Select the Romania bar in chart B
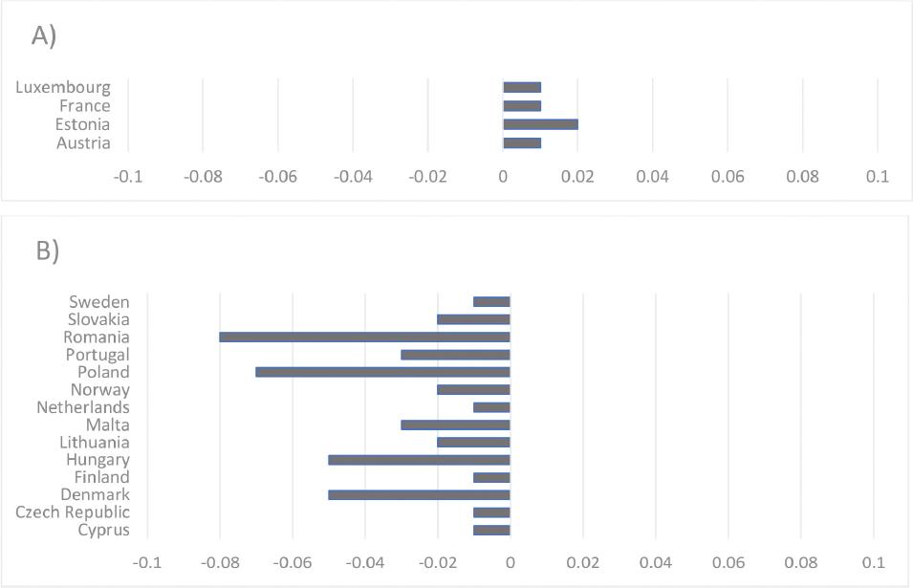The width and height of the screenshot is (913, 588). click(364, 338)
